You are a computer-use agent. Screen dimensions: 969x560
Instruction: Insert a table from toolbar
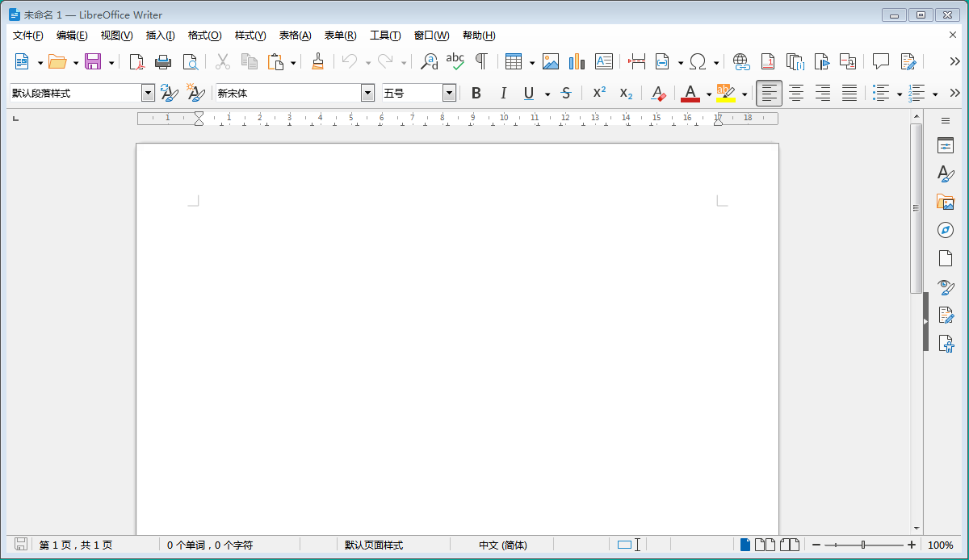(x=513, y=61)
